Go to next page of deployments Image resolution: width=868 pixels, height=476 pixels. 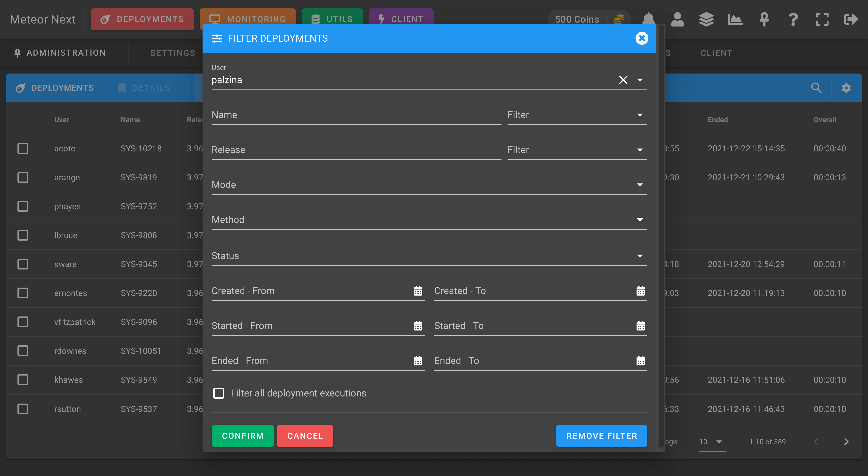point(846,442)
